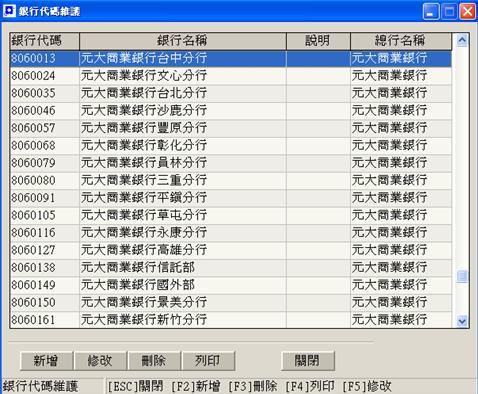
Task: Click the 關閉 button
Action: [x=308, y=361]
